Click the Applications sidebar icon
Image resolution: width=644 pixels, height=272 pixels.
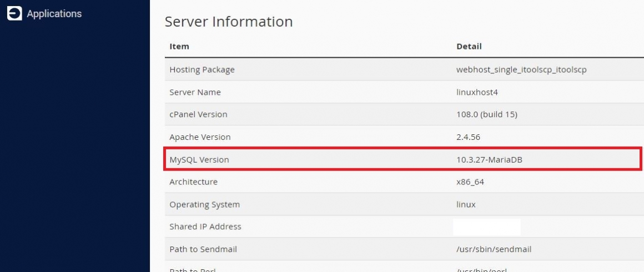coord(14,13)
